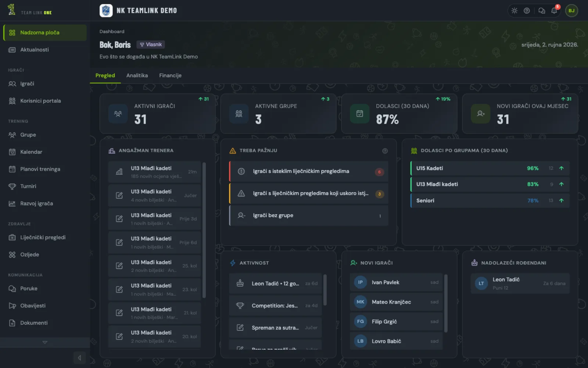Click the U15 Kadeti attendance row

[490, 168]
